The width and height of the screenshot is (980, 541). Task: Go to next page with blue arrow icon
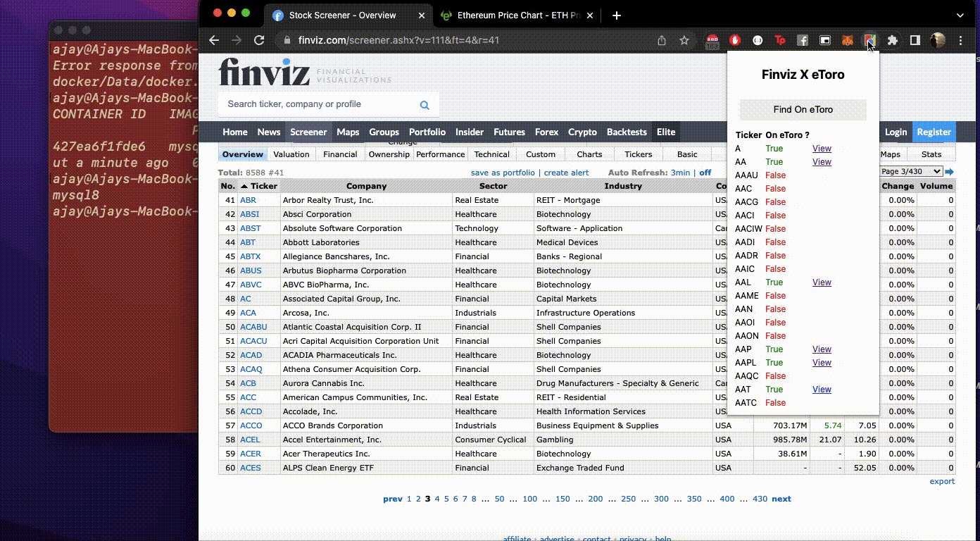pos(949,172)
